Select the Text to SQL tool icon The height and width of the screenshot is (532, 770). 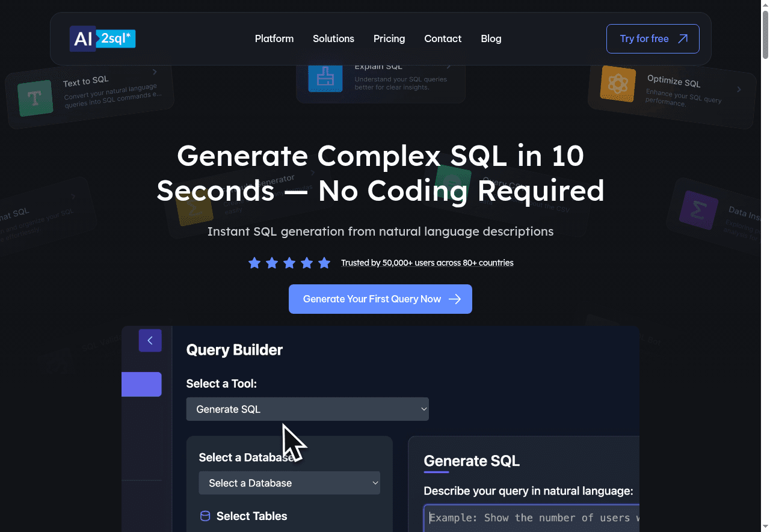point(35,97)
